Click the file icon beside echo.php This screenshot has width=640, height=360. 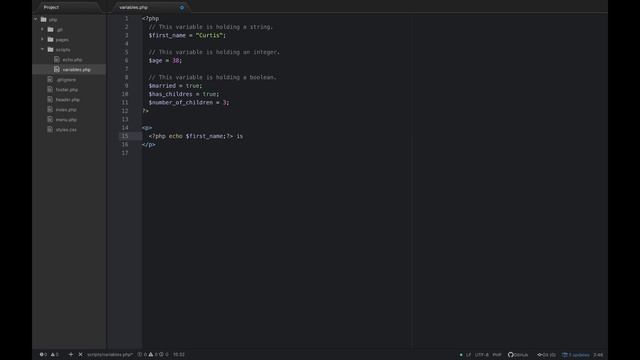tap(57, 59)
